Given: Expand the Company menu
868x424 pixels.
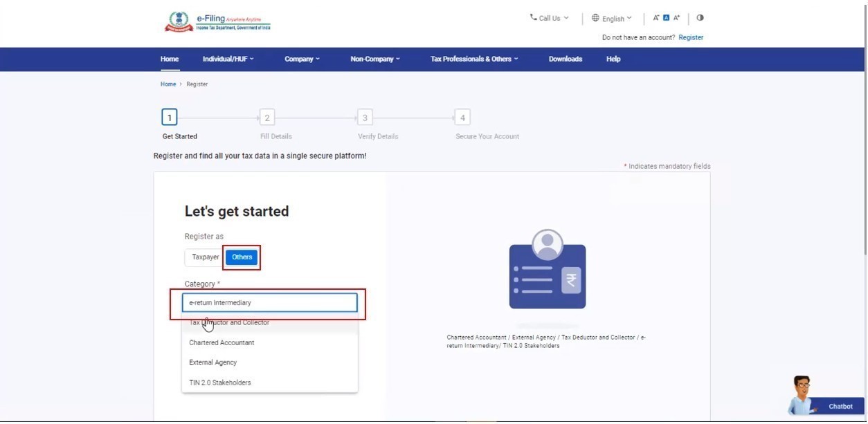Looking at the screenshot, I should point(302,59).
